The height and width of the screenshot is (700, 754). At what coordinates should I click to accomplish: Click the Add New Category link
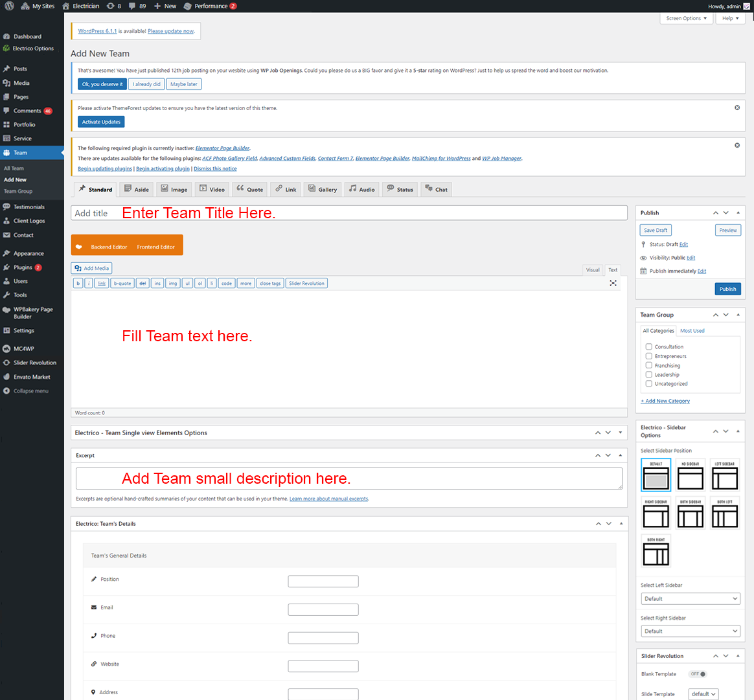click(x=667, y=401)
